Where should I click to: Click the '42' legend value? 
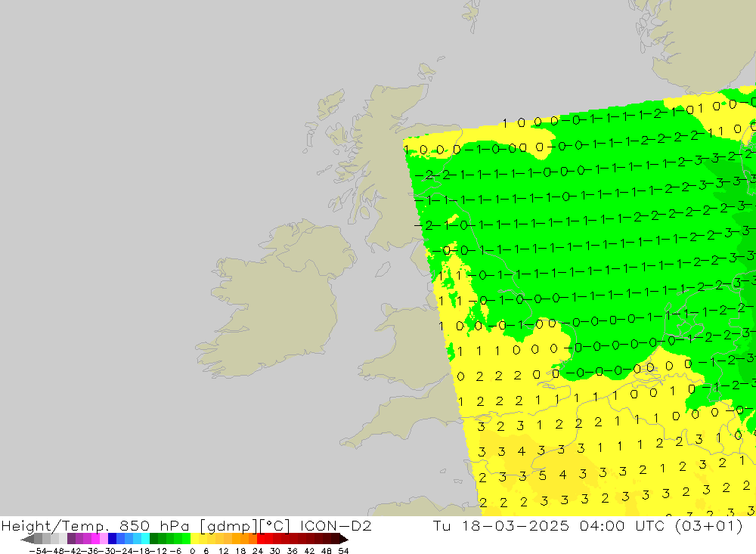(309, 551)
